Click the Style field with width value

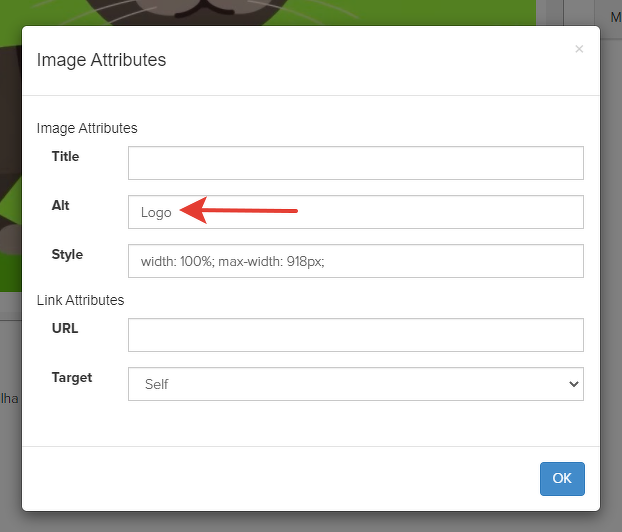[x=355, y=261]
